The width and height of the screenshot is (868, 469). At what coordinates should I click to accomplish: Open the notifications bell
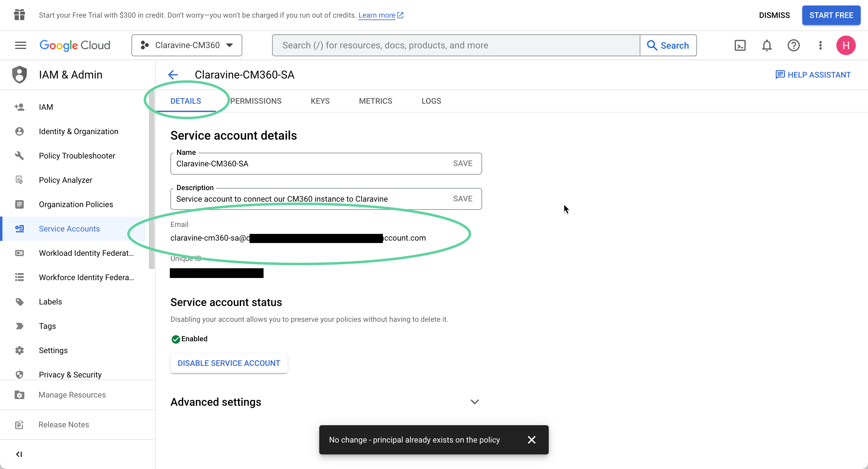pyautogui.click(x=767, y=45)
